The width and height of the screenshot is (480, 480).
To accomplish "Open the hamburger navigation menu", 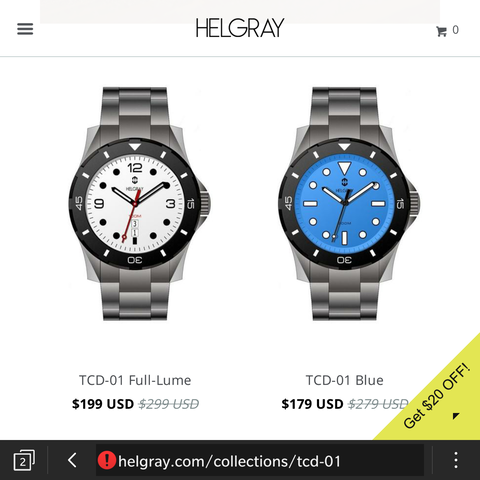I will (x=25, y=29).
